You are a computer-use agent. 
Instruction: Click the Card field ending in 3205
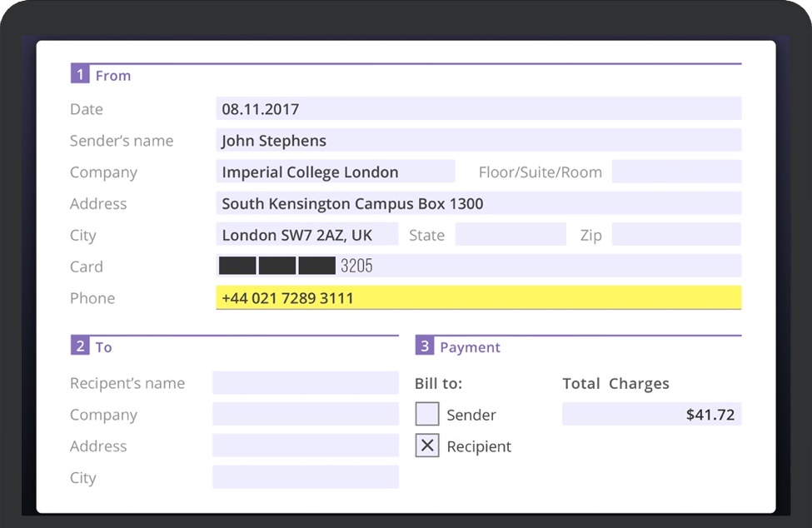pyautogui.click(x=478, y=266)
